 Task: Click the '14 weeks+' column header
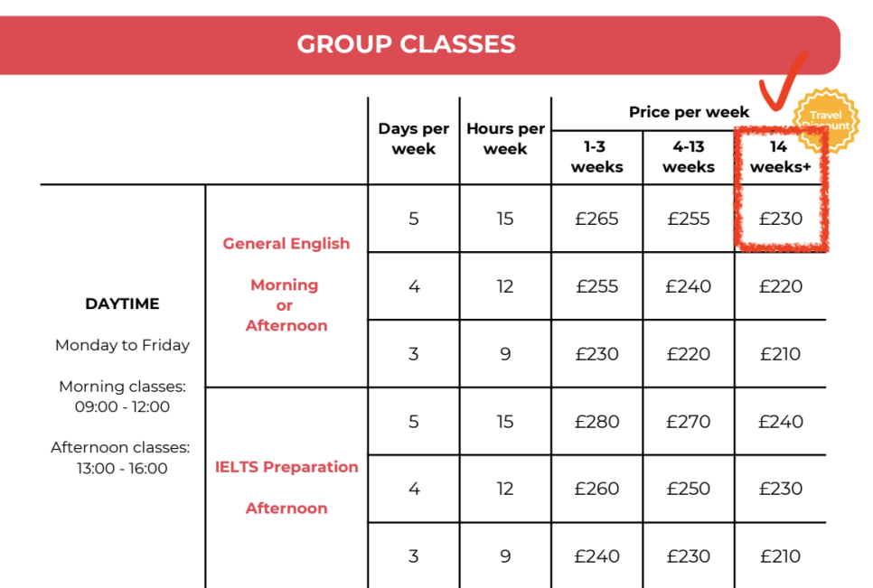point(780,157)
